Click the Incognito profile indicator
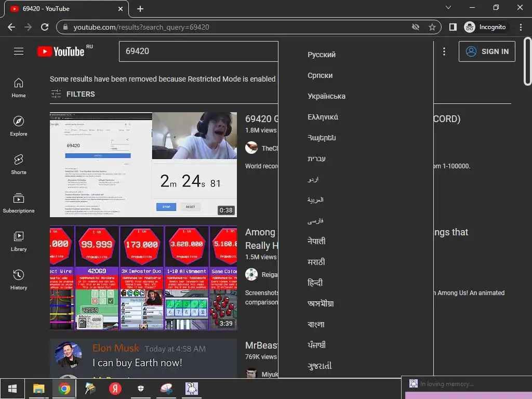 (485, 27)
